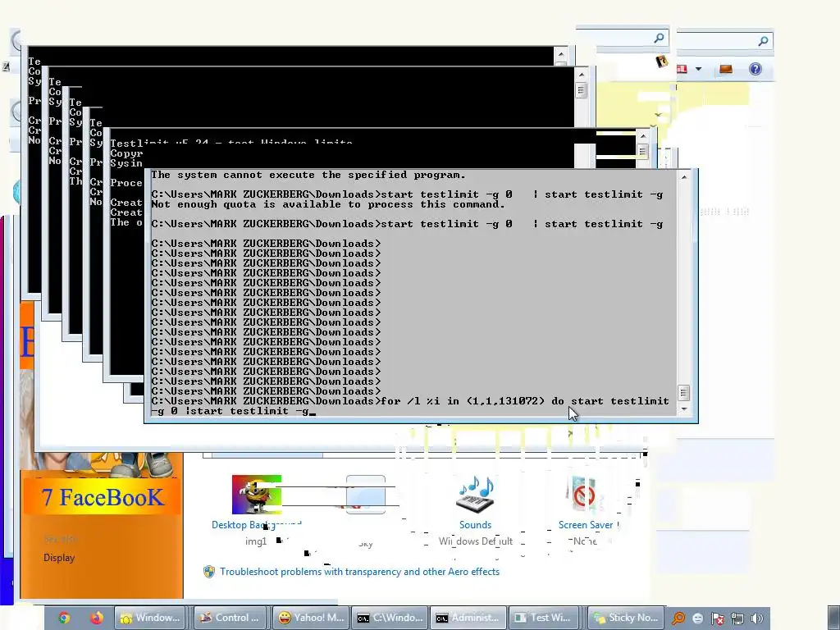This screenshot has width=840, height=630.
Task: Click the scrollbar thumb in the front grey console
Action: click(x=683, y=393)
